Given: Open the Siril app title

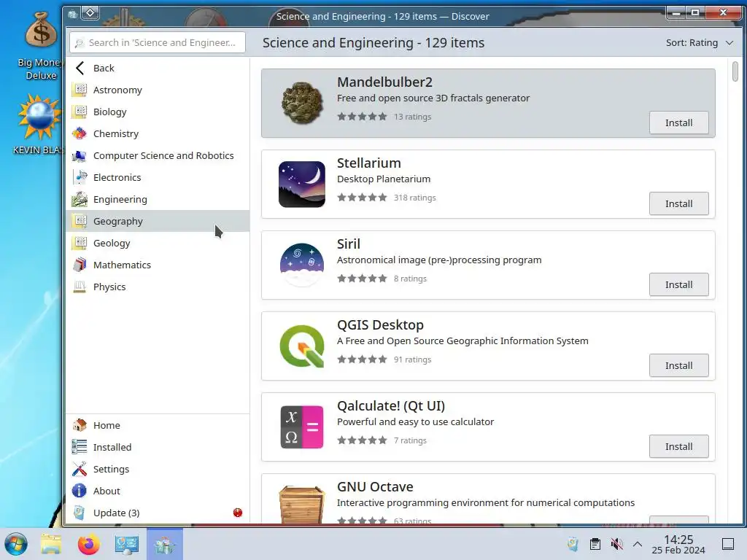Looking at the screenshot, I should point(348,244).
